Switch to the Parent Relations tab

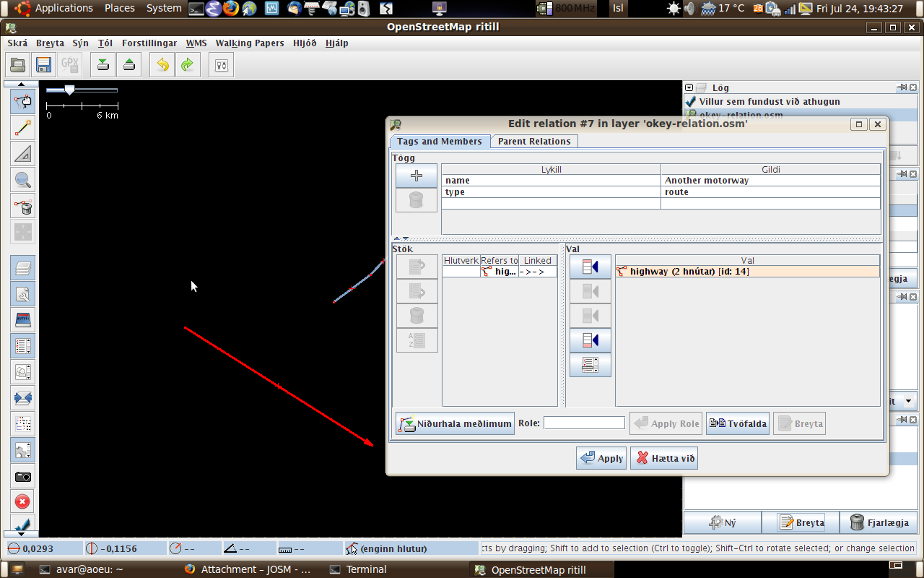[x=533, y=142]
